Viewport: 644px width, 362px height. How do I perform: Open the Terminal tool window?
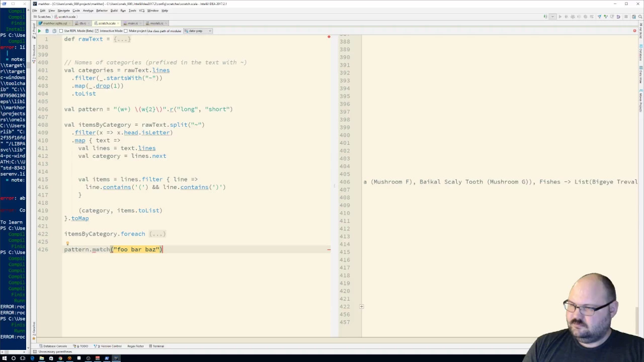coord(156,346)
